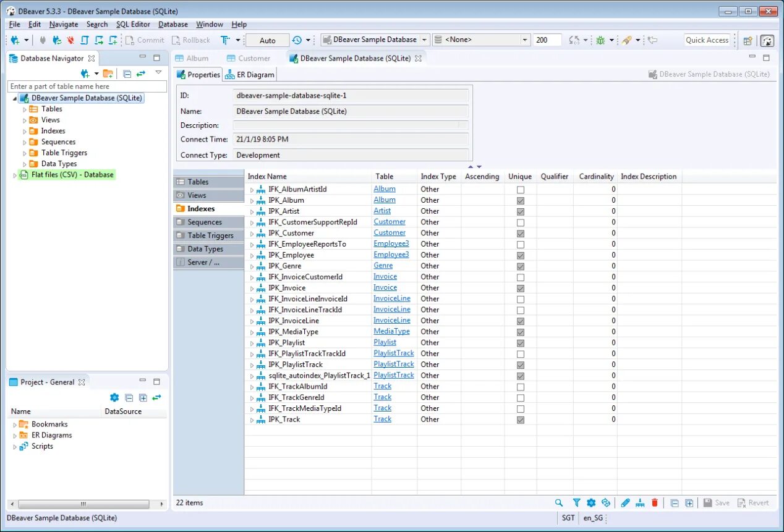Viewport: 784px width, 532px height.
Task: Open Playlist table link for IPK_Playlist
Action: 385,342
